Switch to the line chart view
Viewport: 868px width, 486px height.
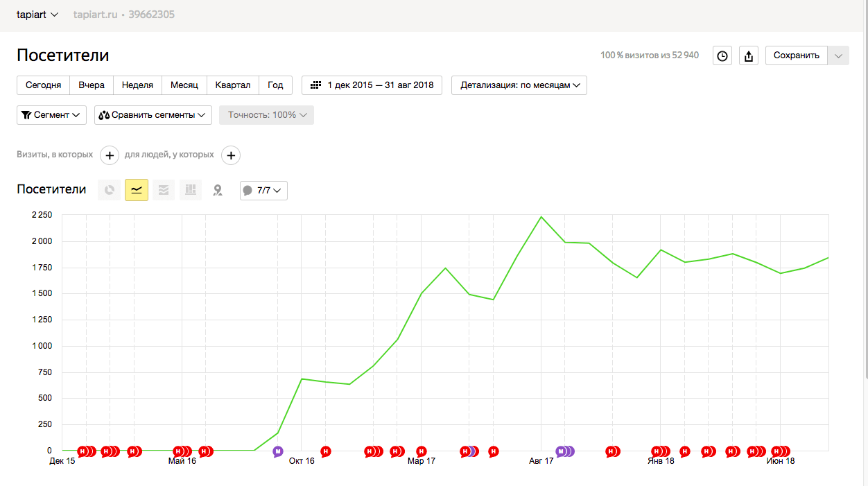pos(137,190)
